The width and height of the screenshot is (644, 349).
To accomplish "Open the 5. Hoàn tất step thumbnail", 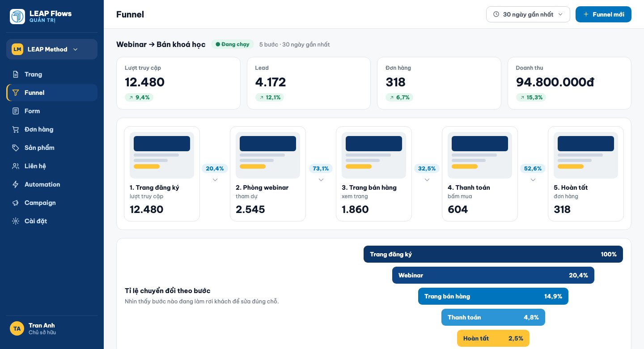I will (586, 155).
